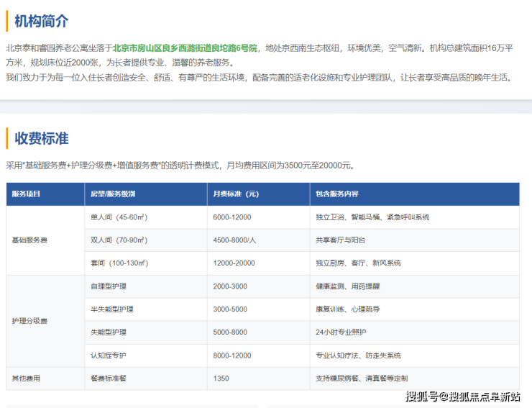Click the 自理型护理 care level cell
Viewport: 532px width, 408px height.
tap(108, 286)
